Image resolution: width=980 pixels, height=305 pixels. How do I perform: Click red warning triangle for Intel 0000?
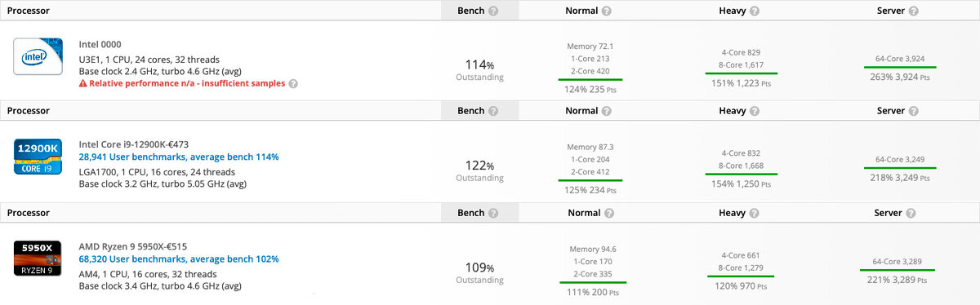coord(83,83)
